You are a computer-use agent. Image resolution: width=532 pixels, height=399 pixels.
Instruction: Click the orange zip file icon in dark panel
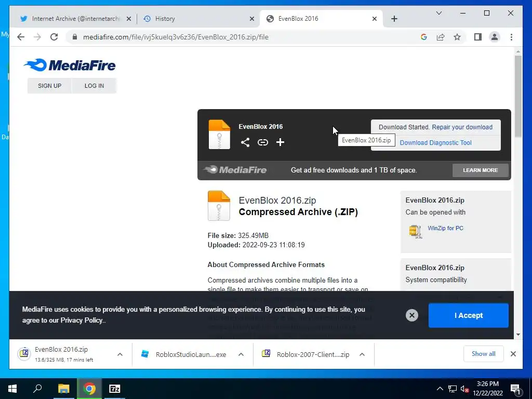click(x=219, y=135)
